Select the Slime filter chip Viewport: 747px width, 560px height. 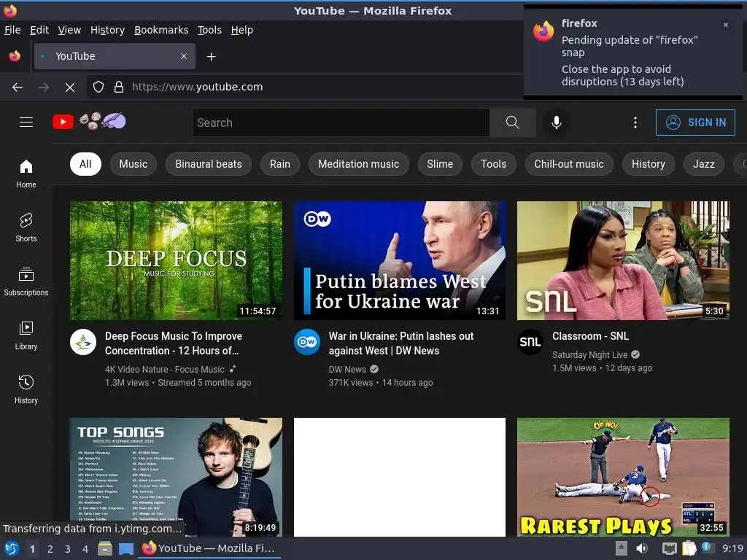pos(440,164)
